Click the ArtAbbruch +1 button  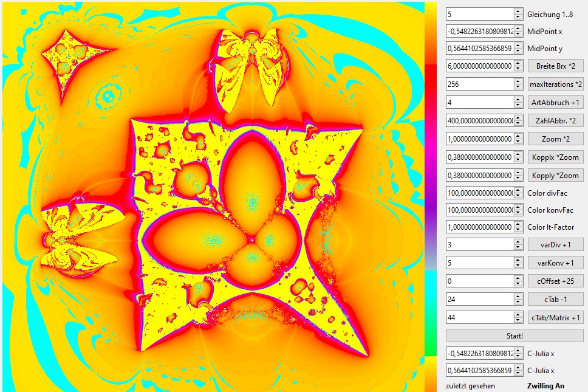[555, 103]
